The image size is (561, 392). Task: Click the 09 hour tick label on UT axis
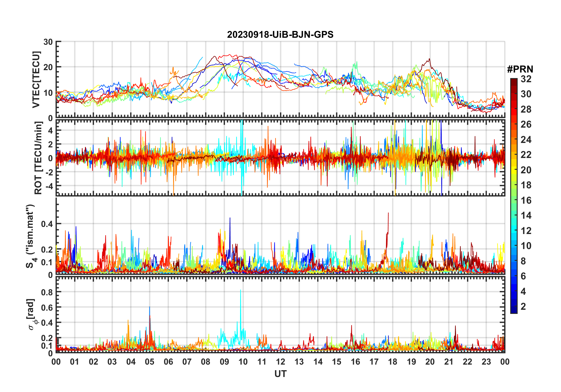click(224, 362)
